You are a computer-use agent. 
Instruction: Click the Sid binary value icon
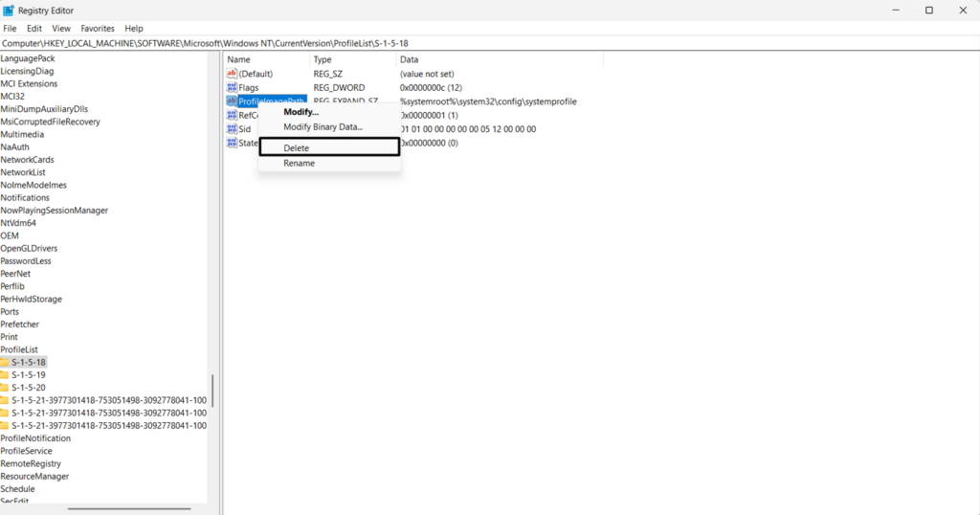pyautogui.click(x=232, y=128)
